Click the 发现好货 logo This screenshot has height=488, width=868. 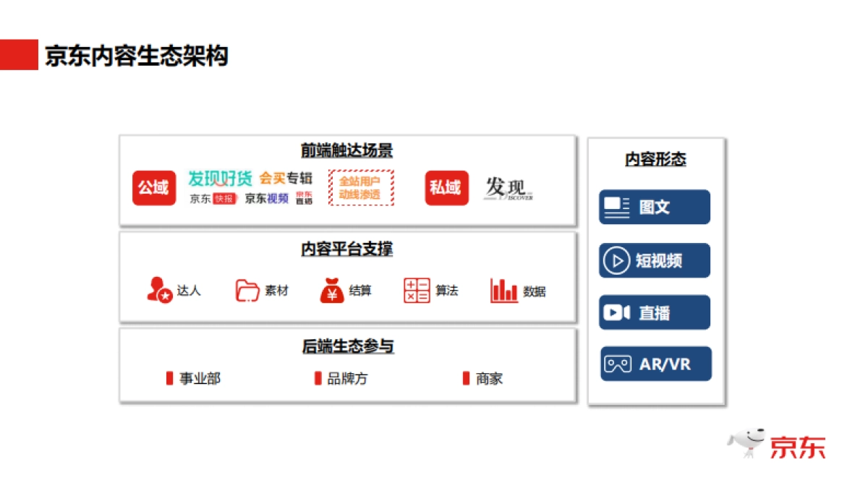220,178
